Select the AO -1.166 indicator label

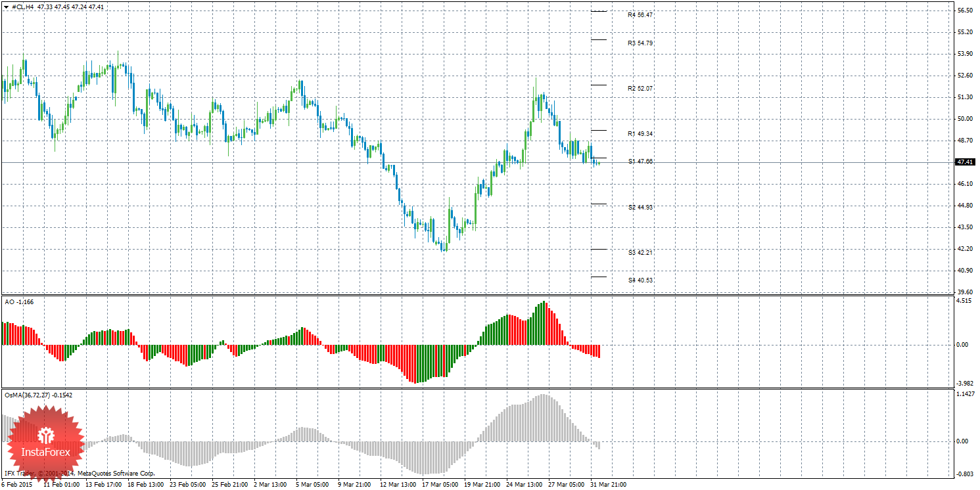pos(19,301)
